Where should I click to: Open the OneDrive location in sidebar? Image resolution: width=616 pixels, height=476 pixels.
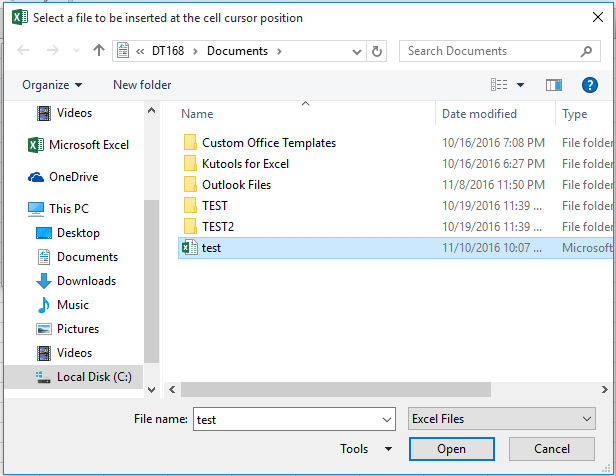point(75,177)
